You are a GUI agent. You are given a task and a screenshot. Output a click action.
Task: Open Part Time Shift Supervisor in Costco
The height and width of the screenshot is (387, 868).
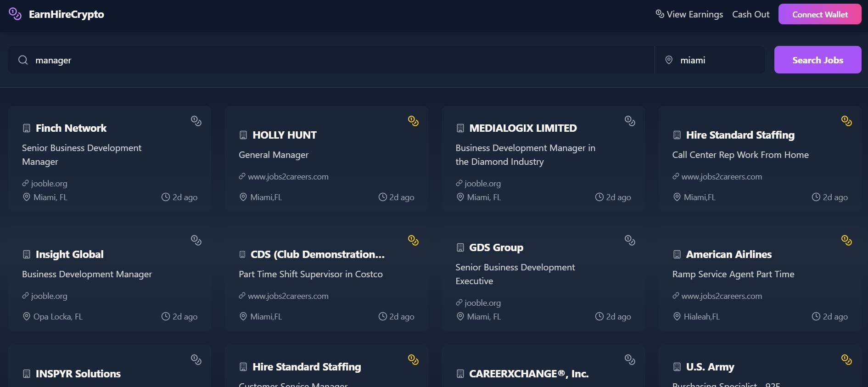311,274
